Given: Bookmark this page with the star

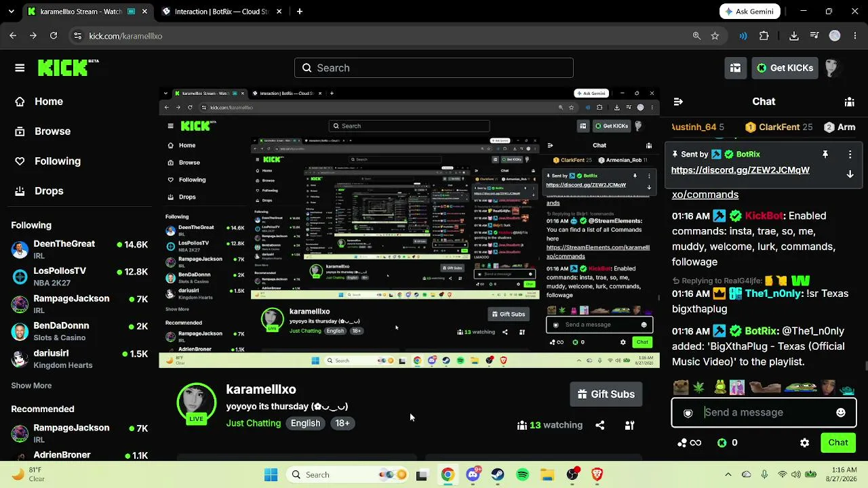Looking at the screenshot, I should pos(715,36).
